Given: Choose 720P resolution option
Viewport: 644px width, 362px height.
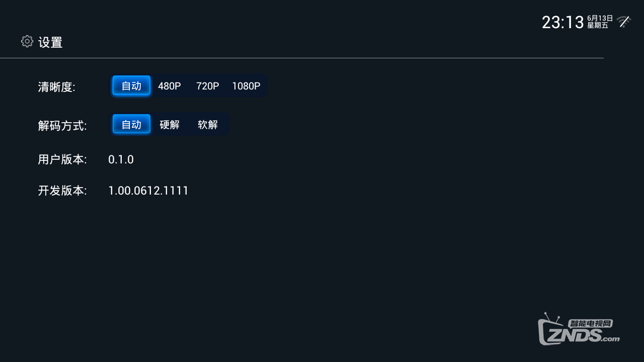Looking at the screenshot, I should point(208,86).
